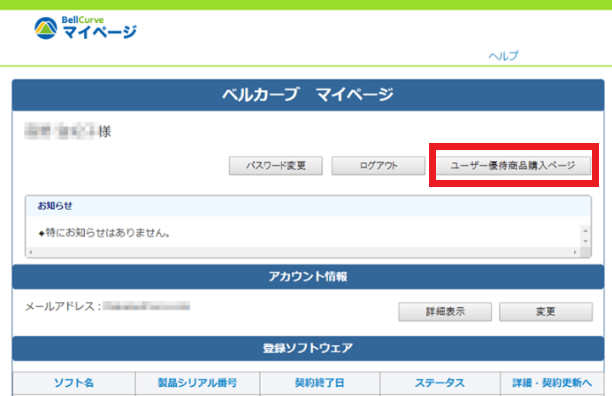Screen dimensions: 612x396
Task: Click the 詳細表示 button in account info
Action: pyautogui.click(x=445, y=312)
